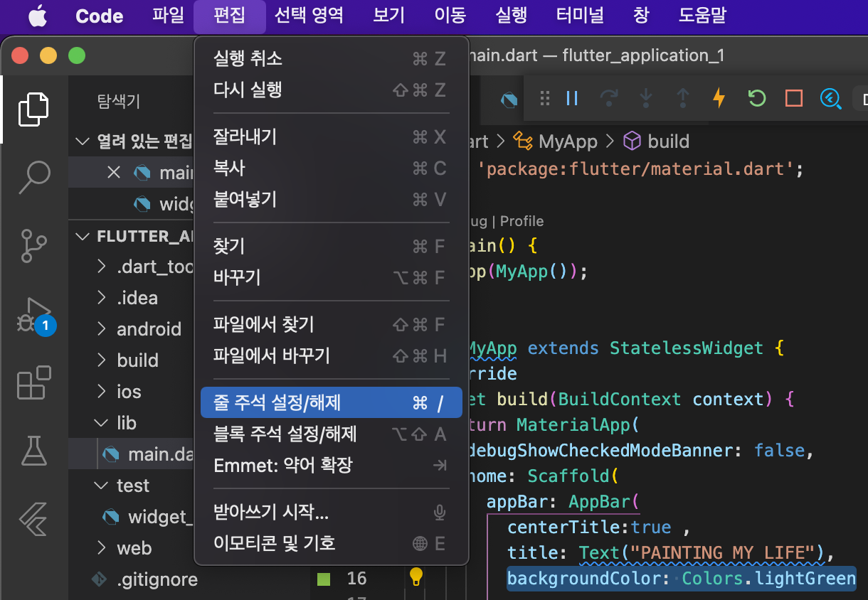Click the 탐색기 panel title
This screenshot has height=600, width=868.
pos(119,102)
